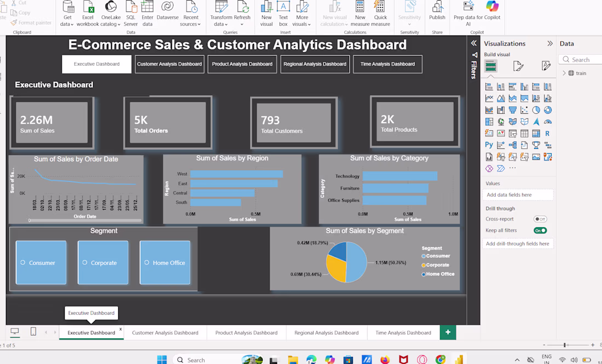Switch to mobile layout view
The height and width of the screenshot is (364, 602).
coord(33,332)
